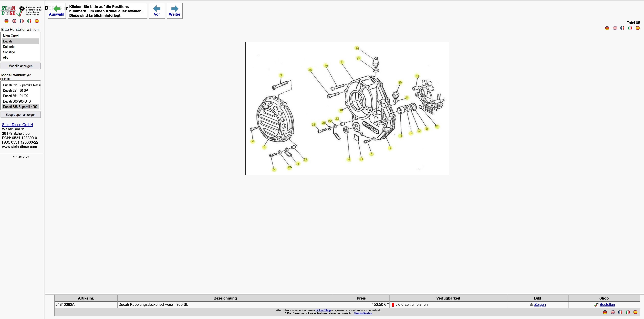Click the green Auswahl back arrow
The height and width of the screenshot is (319, 644).
[x=57, y=9]
